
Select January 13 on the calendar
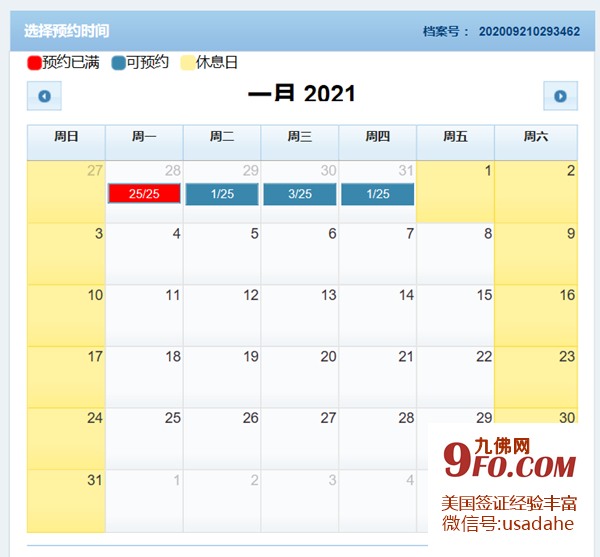click(x=300, y=315)
